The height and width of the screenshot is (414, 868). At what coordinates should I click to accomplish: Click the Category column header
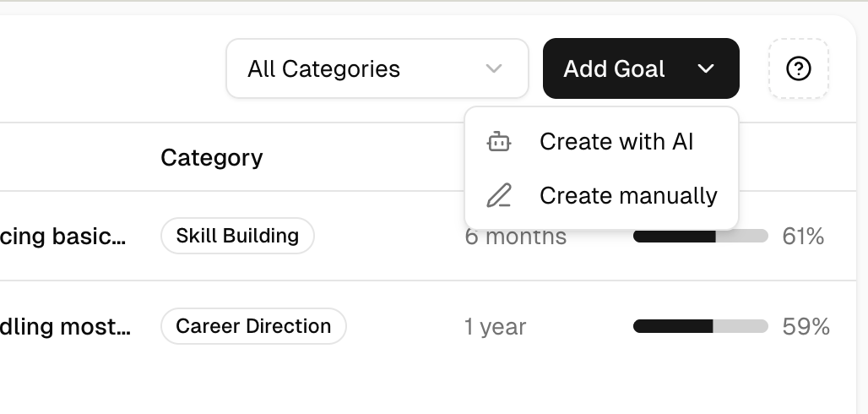coord(211,158)
